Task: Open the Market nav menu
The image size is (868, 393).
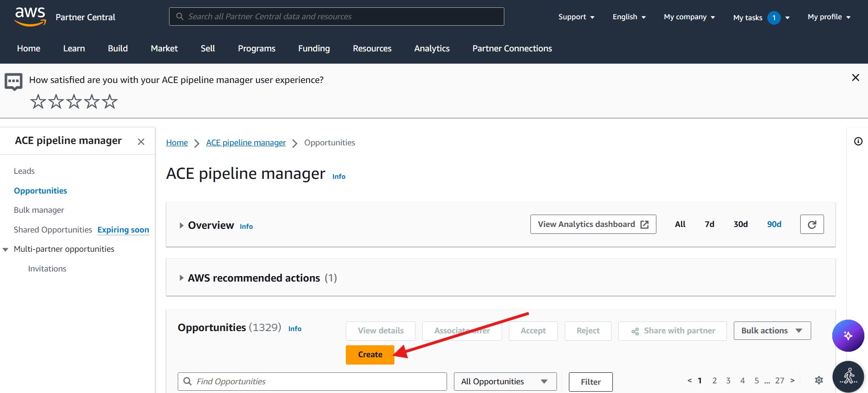Action: 164,49
